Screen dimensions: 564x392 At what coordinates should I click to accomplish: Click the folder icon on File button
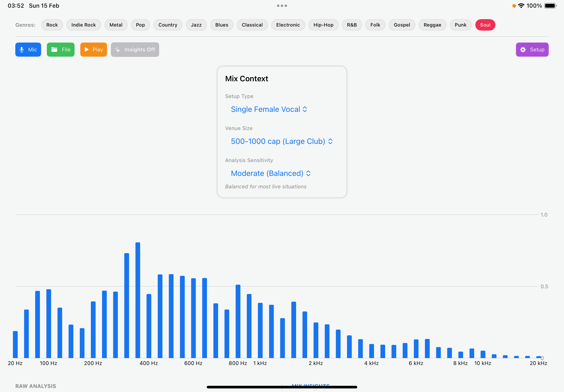click(54, 50)
